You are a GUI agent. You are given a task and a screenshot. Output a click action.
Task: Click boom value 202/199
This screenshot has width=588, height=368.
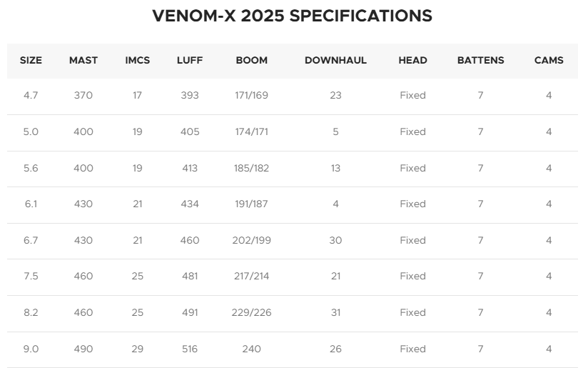tap(252, 240)
